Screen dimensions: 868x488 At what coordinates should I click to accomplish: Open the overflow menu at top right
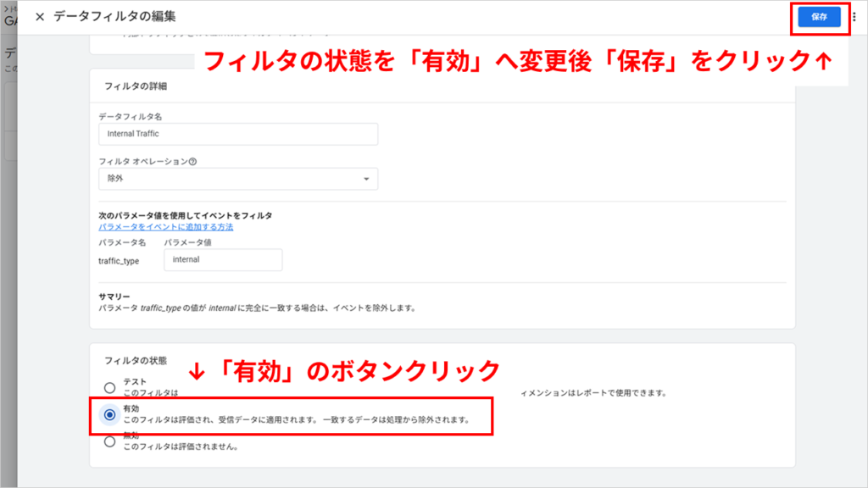coord(854,15)
